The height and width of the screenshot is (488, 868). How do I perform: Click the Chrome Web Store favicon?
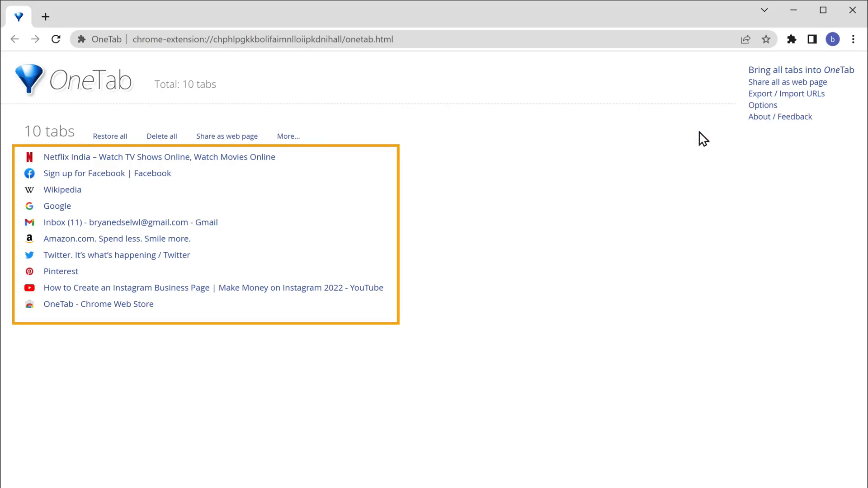pyautogui.click(x=29, y=304)
